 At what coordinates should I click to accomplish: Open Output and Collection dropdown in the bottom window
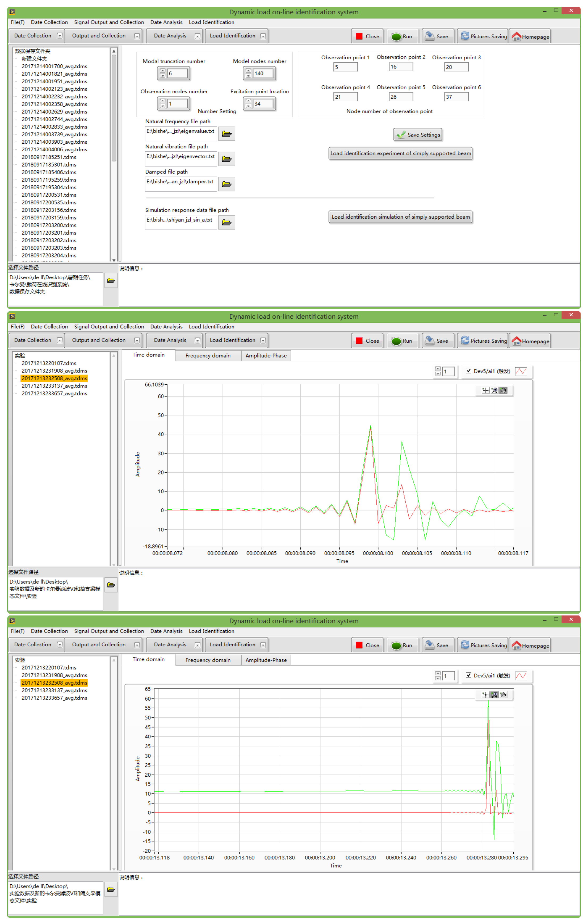(137, 645)
